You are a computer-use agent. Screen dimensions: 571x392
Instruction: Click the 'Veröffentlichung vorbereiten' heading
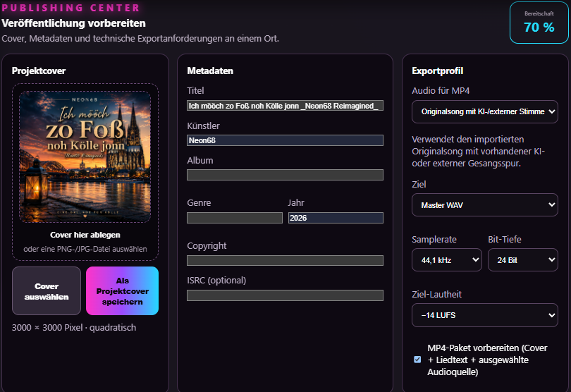(73, 23)
